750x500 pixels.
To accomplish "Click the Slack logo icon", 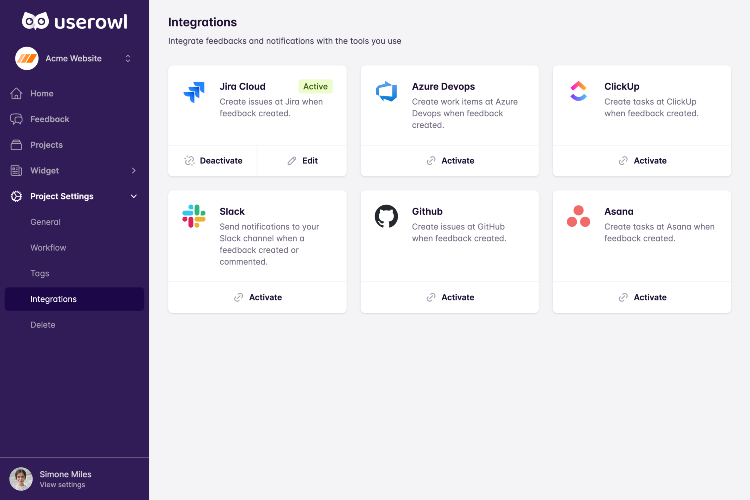I will pos(194,216).
